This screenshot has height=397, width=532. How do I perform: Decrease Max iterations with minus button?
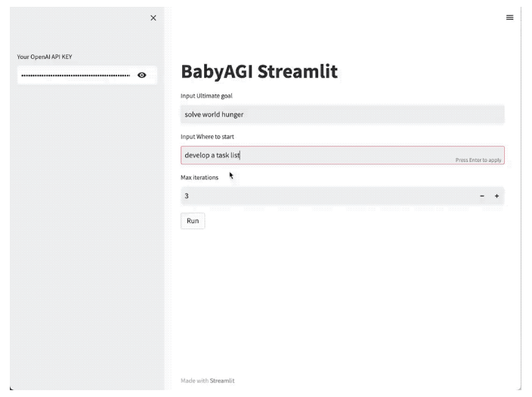pyautogui.click(x=482, y=196)
